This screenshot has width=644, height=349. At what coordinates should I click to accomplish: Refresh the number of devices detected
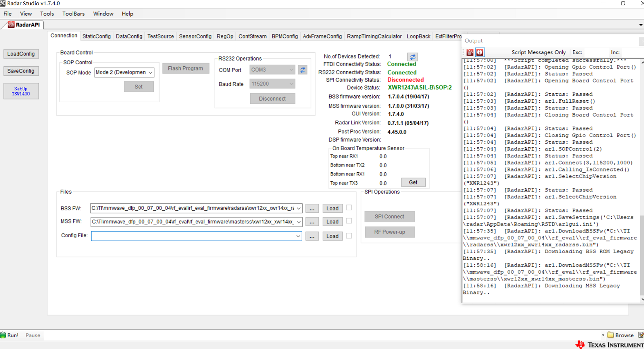click(413, 57)
